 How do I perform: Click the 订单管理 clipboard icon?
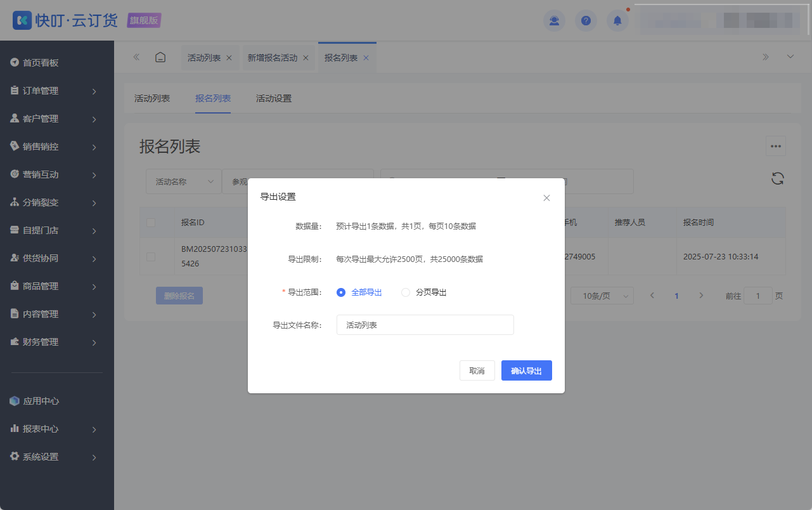15,90
